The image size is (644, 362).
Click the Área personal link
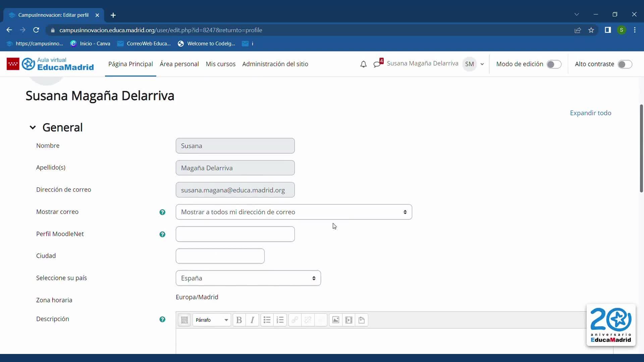179,64
